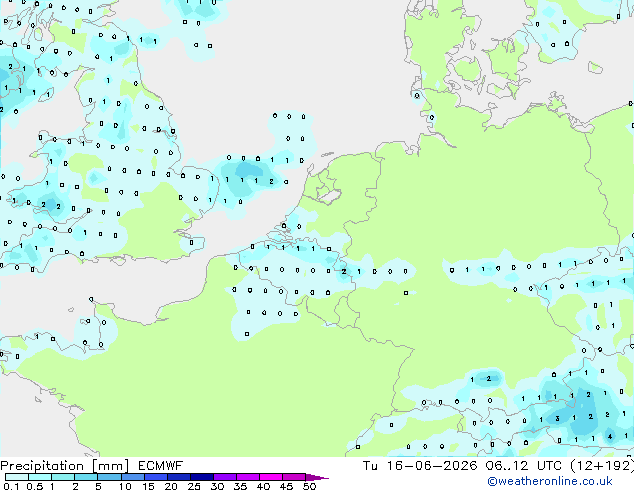Click the 25–30 mm dark navy legend box

point(201,477)
